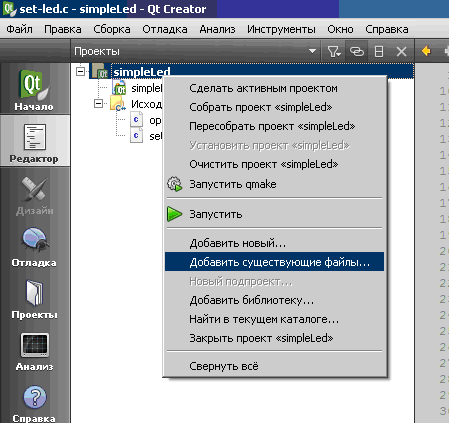
Task: Switch to Редактор mode
Action: click(x=34, y=141)
